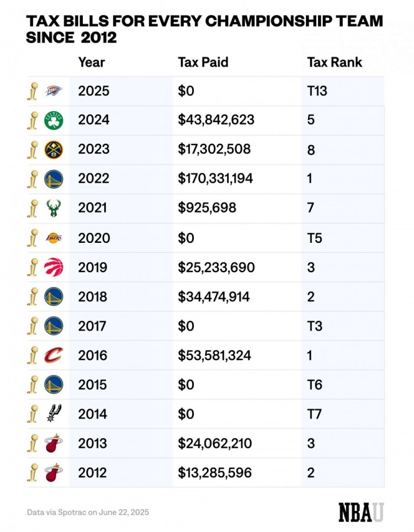Click the Tax Rank column header
The image size is (414, 532).
pyautogui.click(x=335, y=62)
